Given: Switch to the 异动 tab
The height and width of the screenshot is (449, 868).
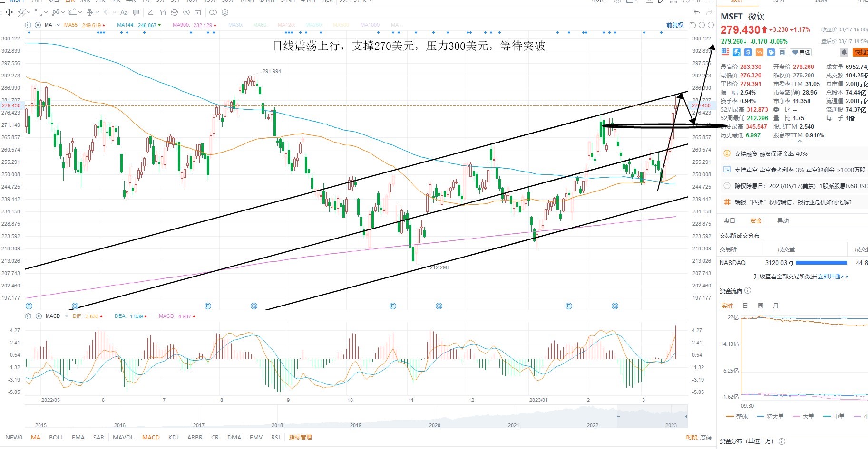Looking at the screenshot, I should pos(782,221).
